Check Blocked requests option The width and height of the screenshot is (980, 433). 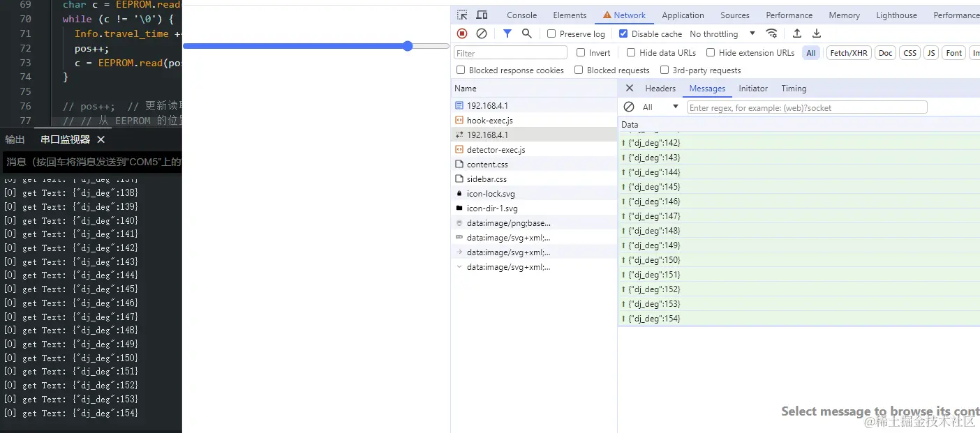pos(579,70)
